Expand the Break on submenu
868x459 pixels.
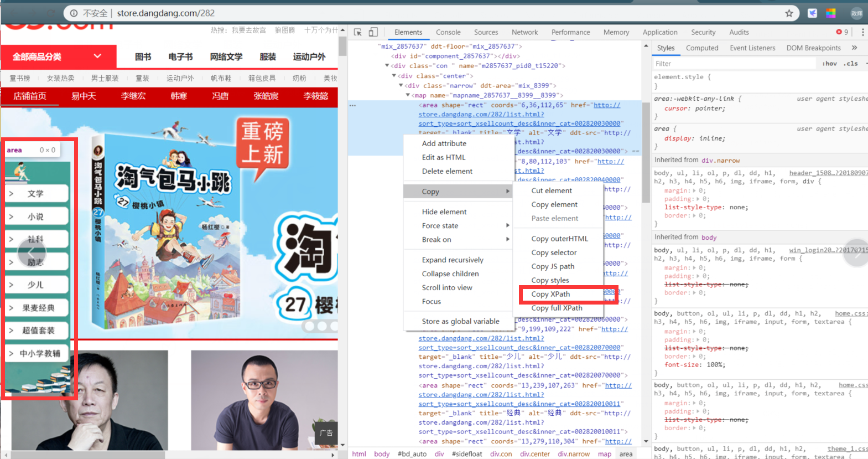[508, 239]
